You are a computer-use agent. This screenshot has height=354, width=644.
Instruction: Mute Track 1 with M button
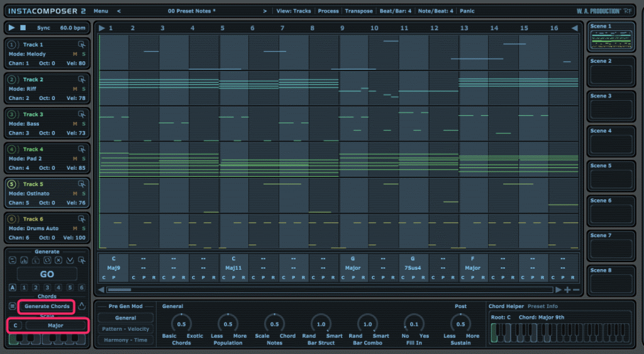[x=75, y=54]
